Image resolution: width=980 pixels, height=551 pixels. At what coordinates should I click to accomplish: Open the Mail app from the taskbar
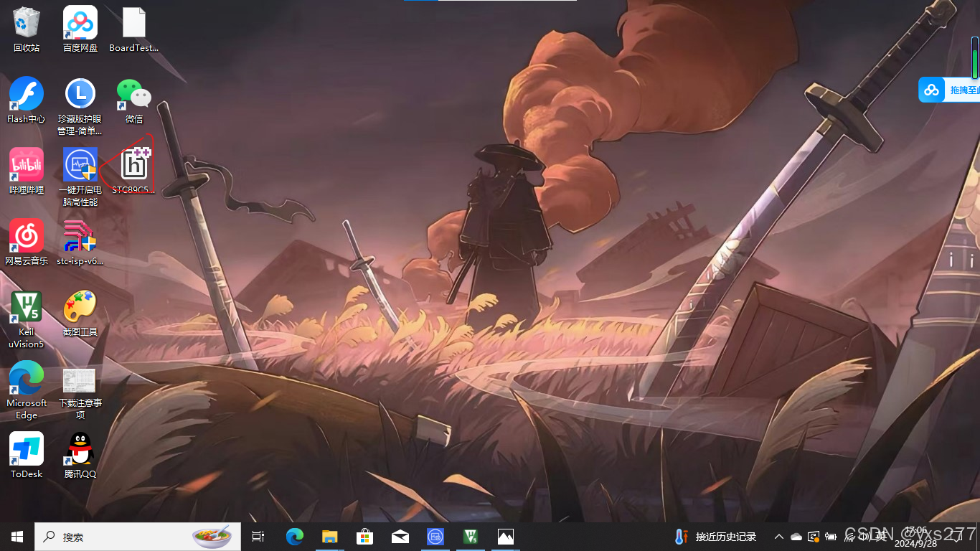pyautogui.click(x=400, y=537)
